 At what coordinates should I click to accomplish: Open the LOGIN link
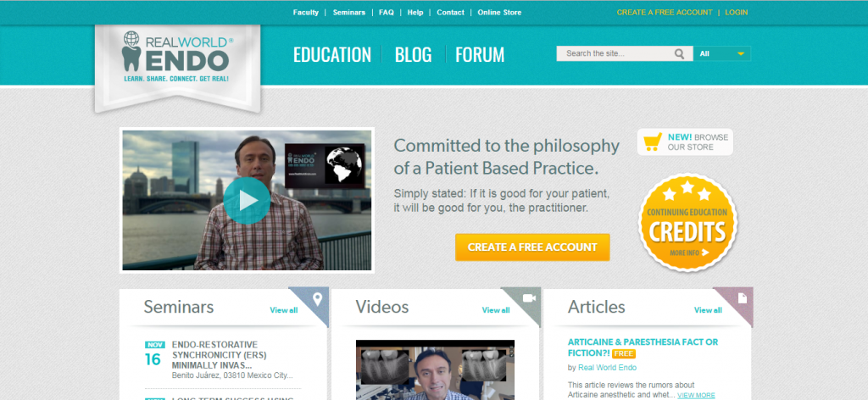737,12
